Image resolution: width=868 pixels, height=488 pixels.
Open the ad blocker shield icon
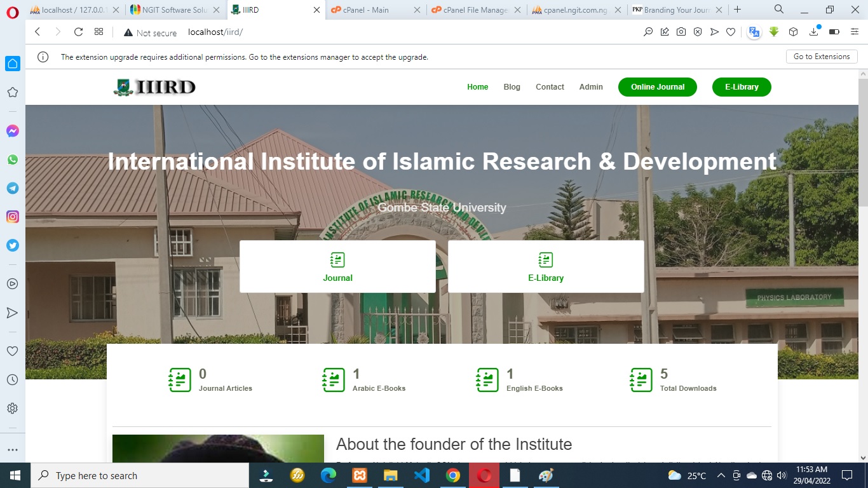point(698,32)
